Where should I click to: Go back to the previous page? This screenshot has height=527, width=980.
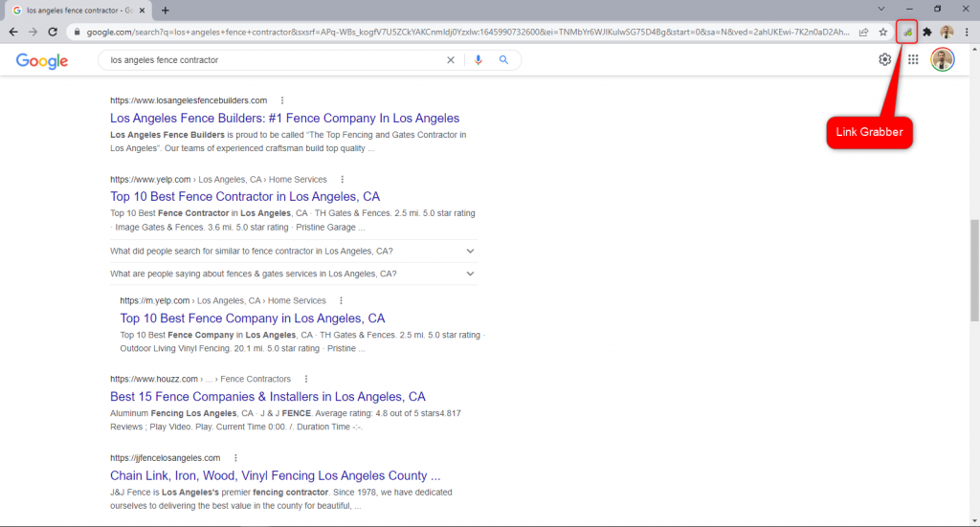(x=13, y=32)
